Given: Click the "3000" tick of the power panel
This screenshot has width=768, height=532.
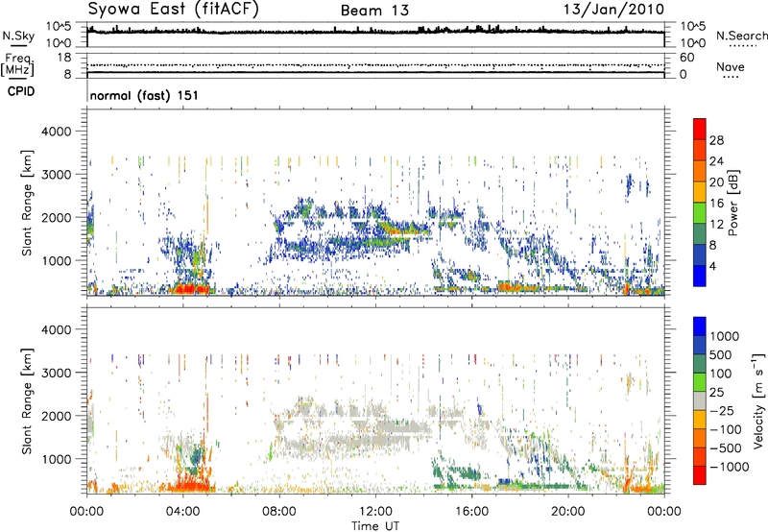Looking at the screenshot, I should tap(56, 175).
